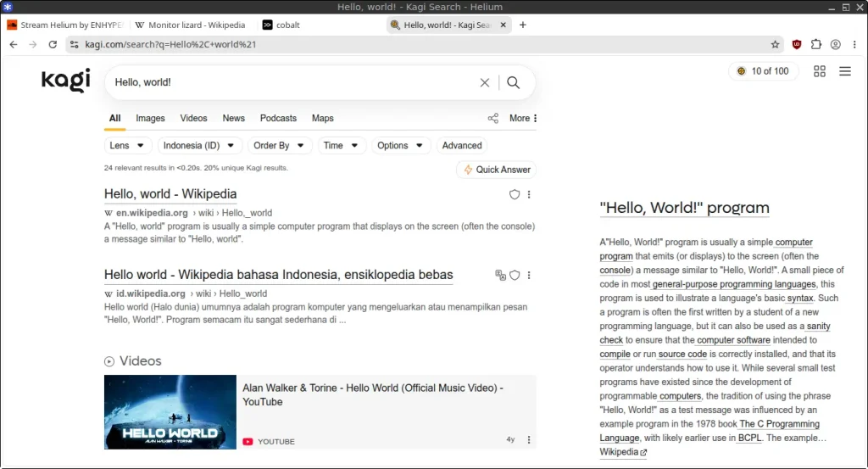868x469 pixels.
Task: Click the Hello World video thumbnail
Action: (x=170, y=412)
